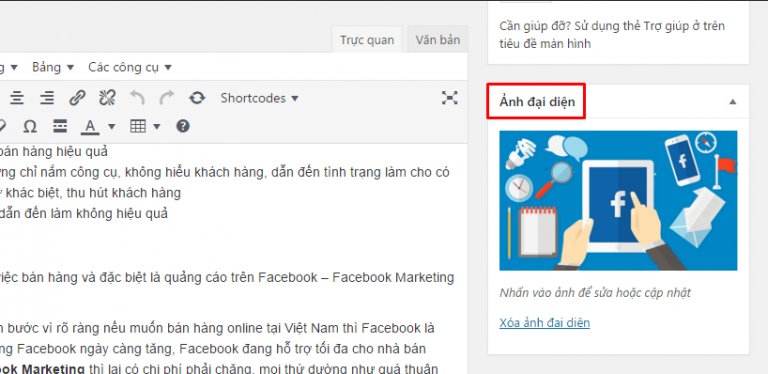The width and height of the screenshot is (768, 374).
Task: Click the text 'khác biệt, thu hút khách hàng'
Action: (94, 193)
